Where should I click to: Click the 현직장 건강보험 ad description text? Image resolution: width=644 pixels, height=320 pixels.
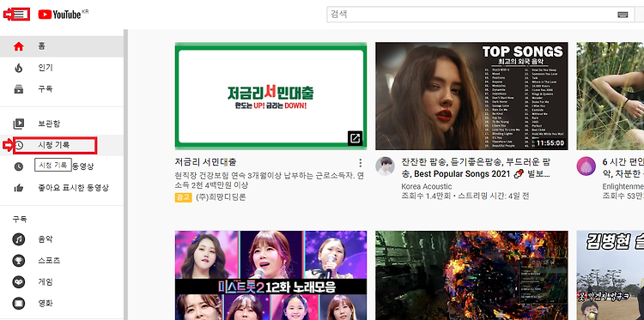click(270, 180)
